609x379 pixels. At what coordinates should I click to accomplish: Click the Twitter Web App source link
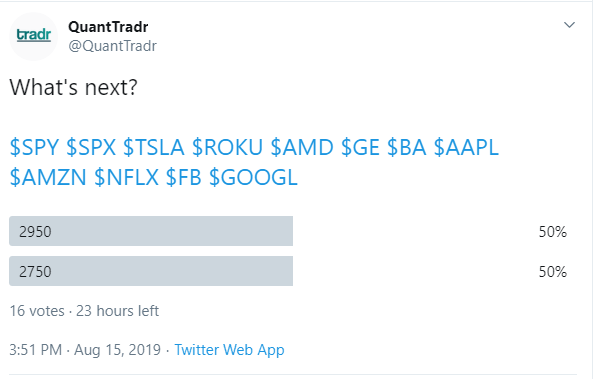[229, 350]
